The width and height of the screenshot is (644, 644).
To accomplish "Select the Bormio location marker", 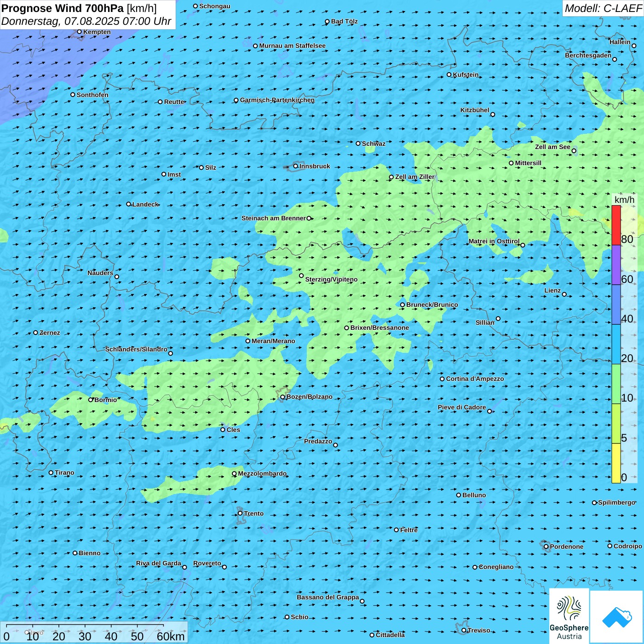I will pos(91,400).
